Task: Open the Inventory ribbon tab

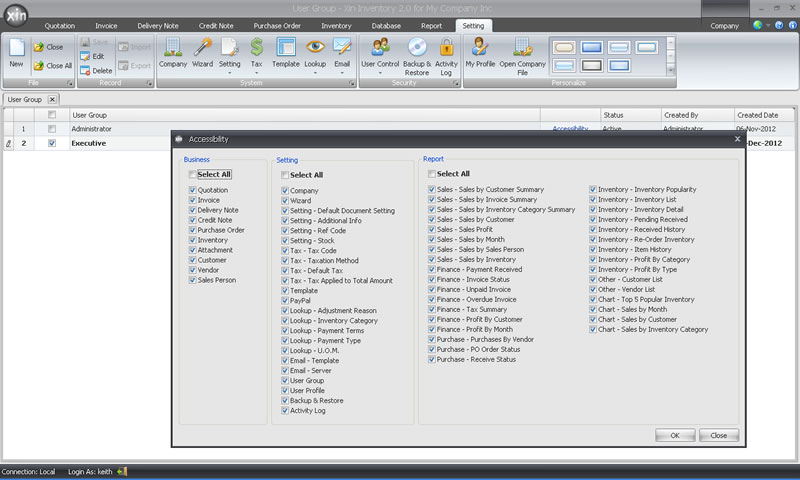Action: (336, 26)
